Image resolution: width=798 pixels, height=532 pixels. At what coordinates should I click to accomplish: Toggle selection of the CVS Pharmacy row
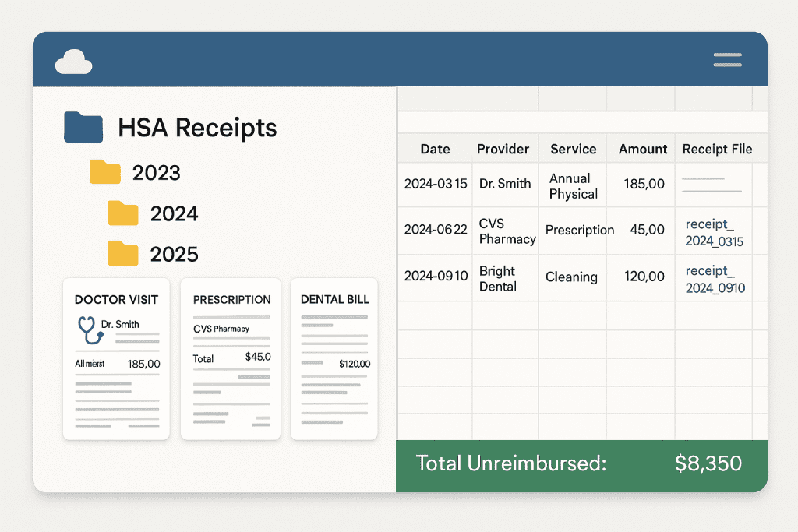546,231
